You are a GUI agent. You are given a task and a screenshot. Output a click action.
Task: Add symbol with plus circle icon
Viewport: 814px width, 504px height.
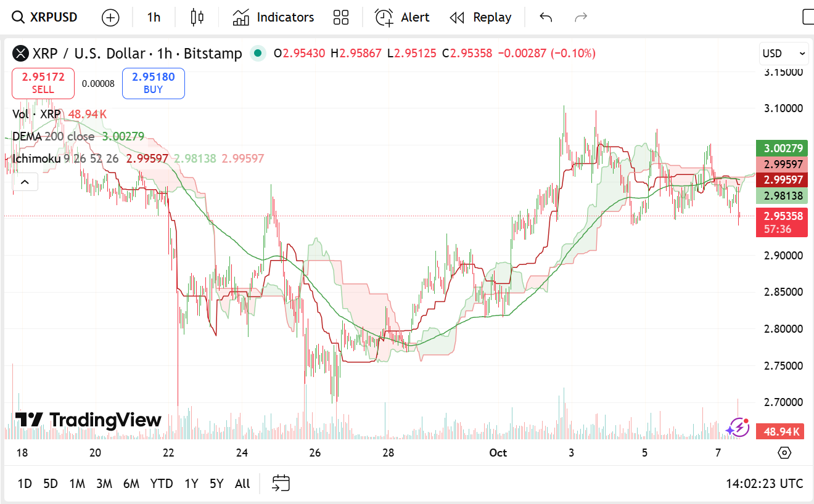click(110, 17)
